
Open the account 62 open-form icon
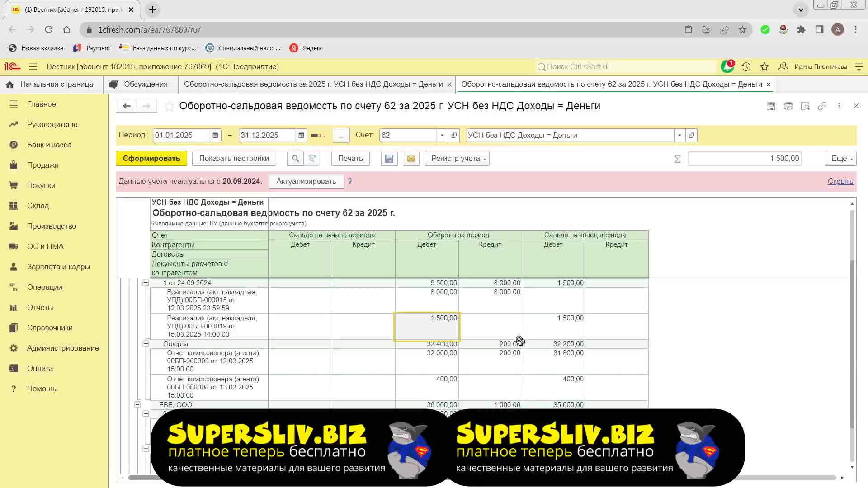click(x=454, y=135)
